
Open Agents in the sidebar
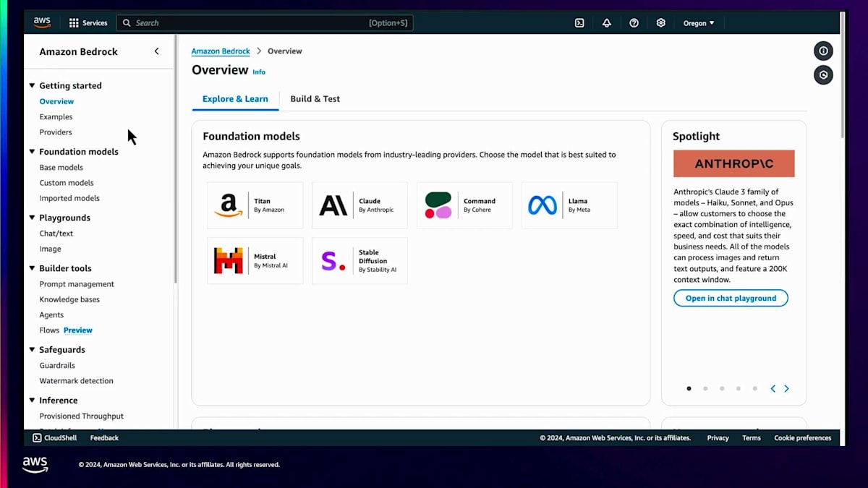51,315
